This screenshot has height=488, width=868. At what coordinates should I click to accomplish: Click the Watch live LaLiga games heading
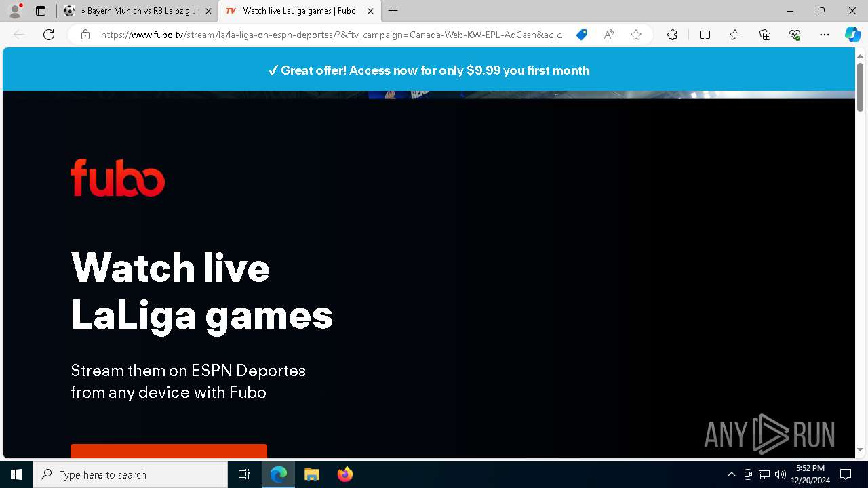pos(202,291)
